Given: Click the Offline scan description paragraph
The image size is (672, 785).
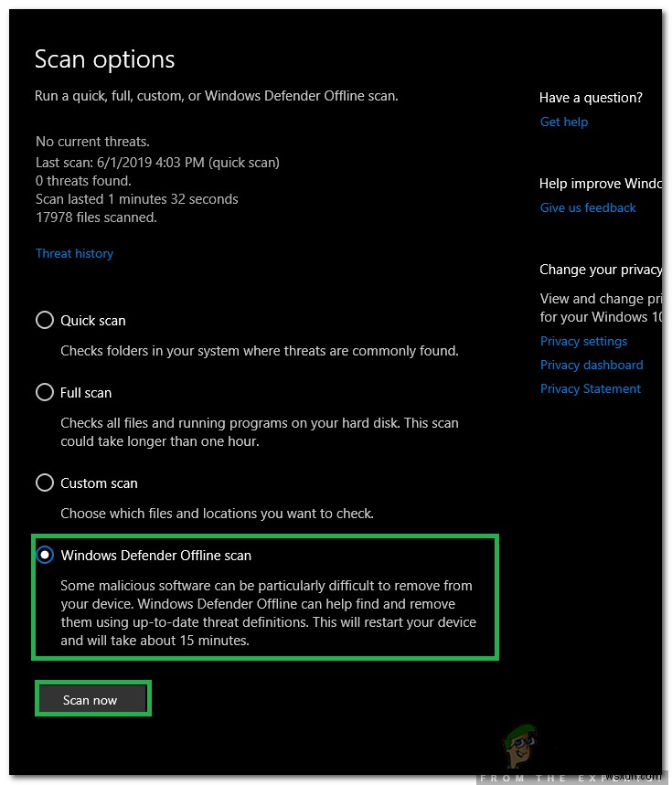Looking at the screenshot, I should click(268, 612).
